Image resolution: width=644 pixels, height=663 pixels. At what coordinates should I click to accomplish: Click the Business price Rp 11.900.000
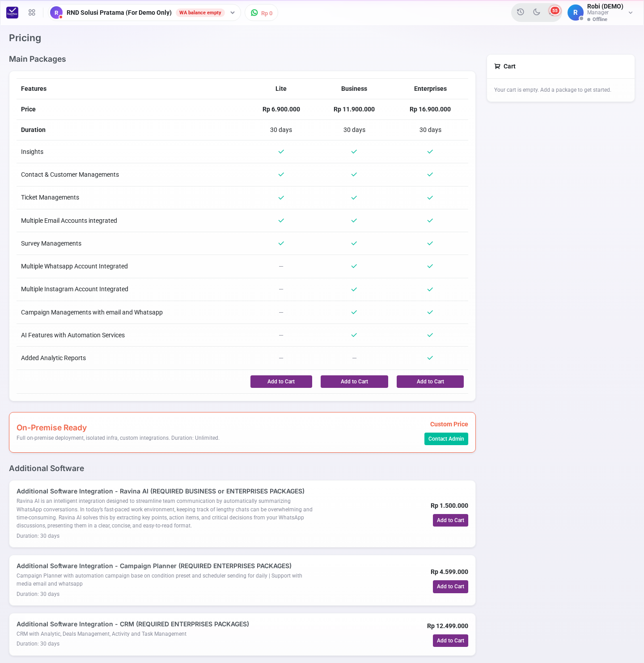tap(354, 109)
